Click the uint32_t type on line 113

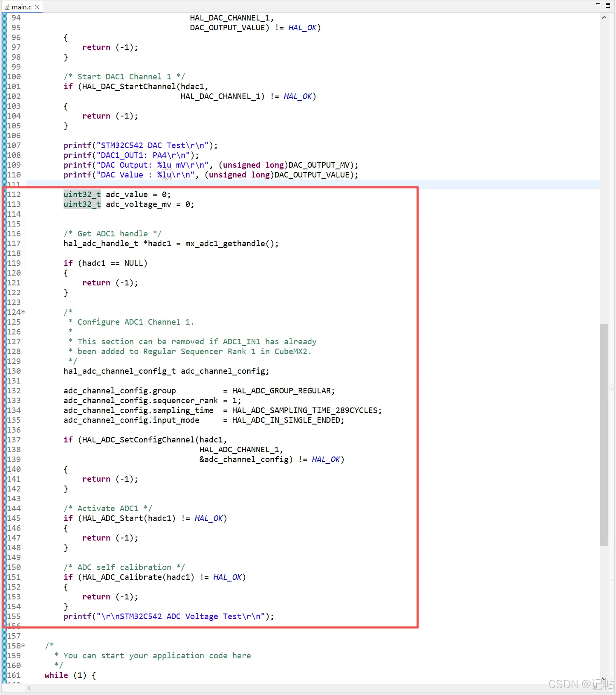(82, 204)
